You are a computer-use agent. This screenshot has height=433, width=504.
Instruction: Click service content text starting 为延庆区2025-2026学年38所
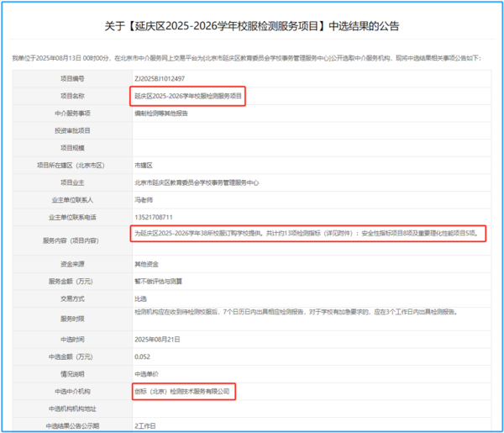pos(307,233)
